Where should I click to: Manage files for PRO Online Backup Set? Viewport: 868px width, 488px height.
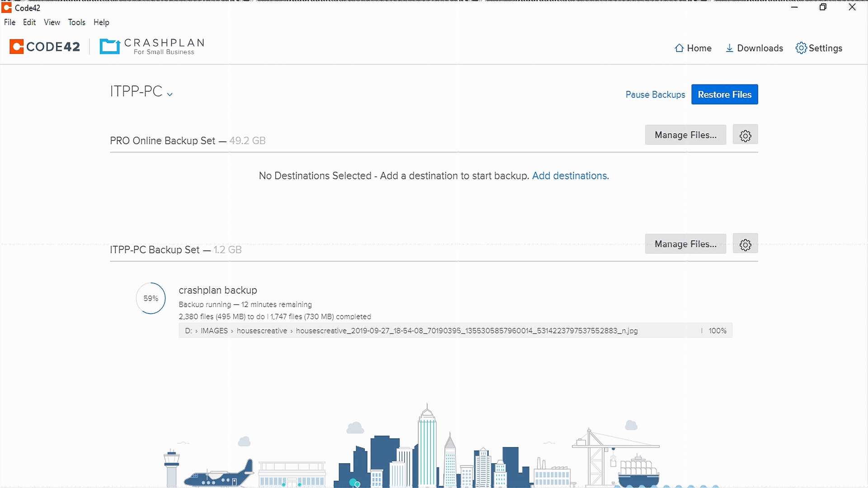pyautogui.click(x=685, y=135)
